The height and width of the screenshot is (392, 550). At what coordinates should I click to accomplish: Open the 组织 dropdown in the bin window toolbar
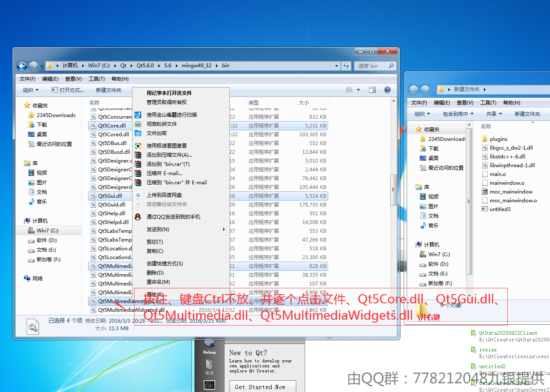(x=31, y=90)
